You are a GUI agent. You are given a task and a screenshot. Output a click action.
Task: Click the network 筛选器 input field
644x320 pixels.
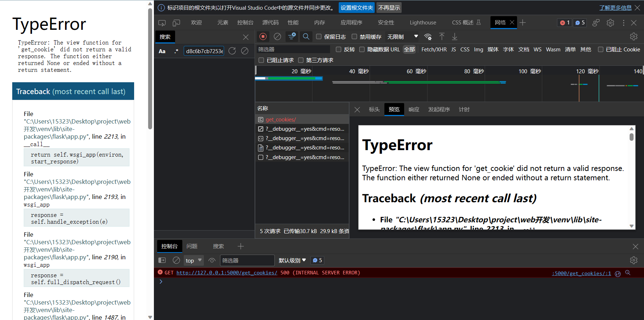point(293,49)
